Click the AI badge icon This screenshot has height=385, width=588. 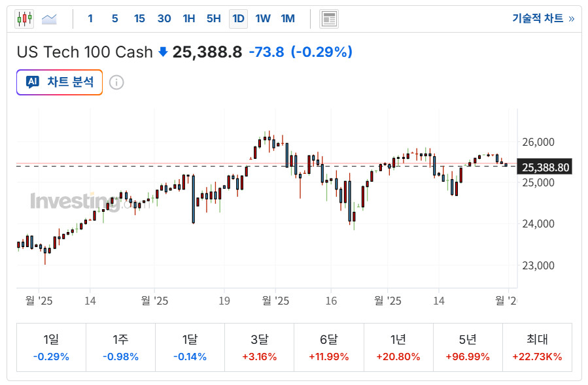[x=32, y=82]
